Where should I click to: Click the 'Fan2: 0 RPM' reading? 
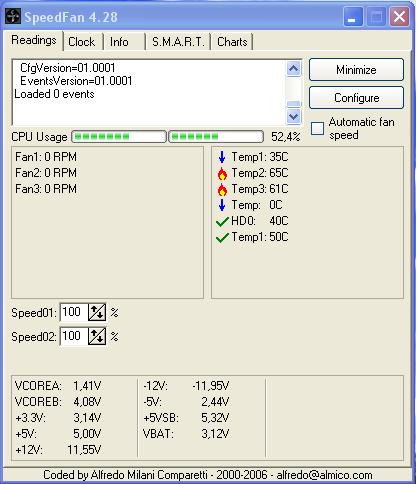(46, 173)
